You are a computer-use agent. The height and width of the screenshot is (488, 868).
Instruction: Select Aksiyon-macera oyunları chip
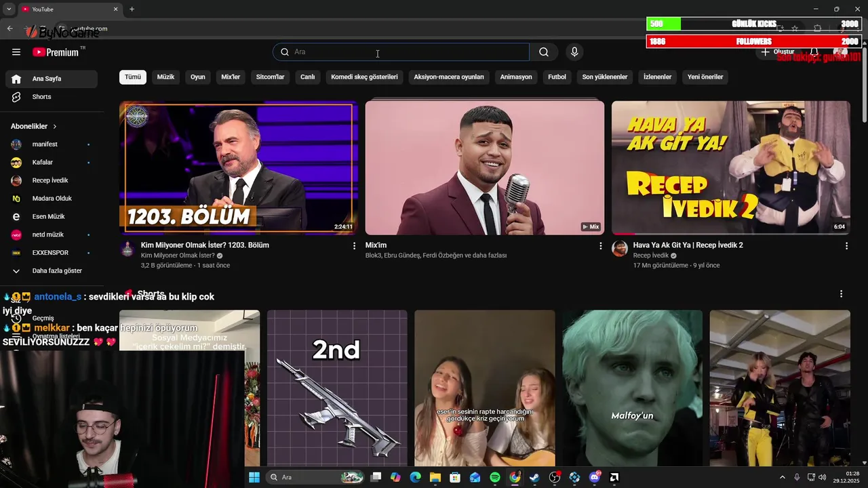[x=449, y=77]
